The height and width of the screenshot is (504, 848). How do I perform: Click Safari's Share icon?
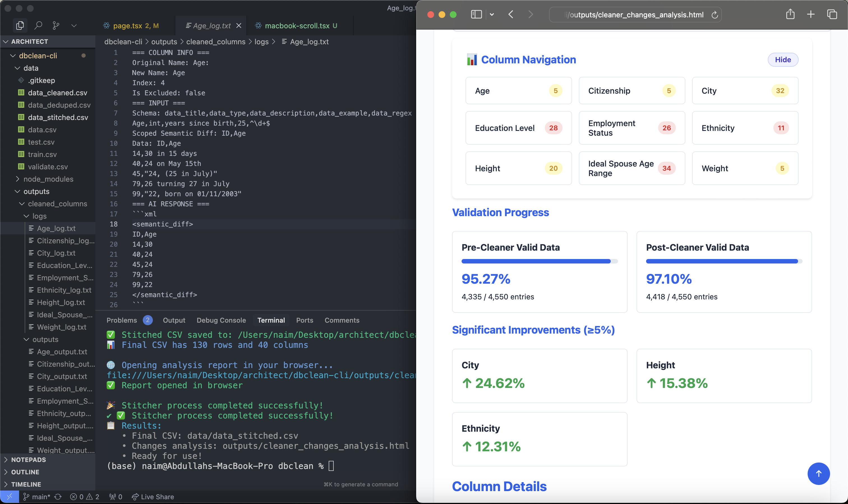pyautogui.click(x=790, y=15)
